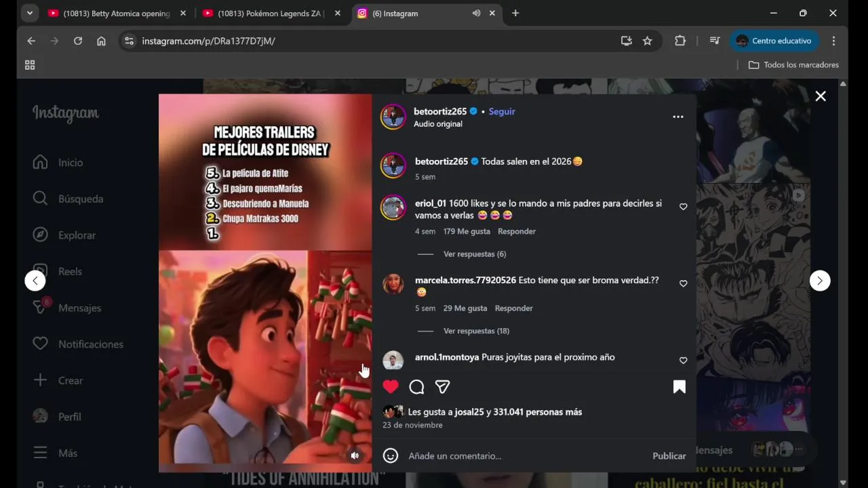
Task: Open the tab search dropdown arrow
Action: click(29, 14)
